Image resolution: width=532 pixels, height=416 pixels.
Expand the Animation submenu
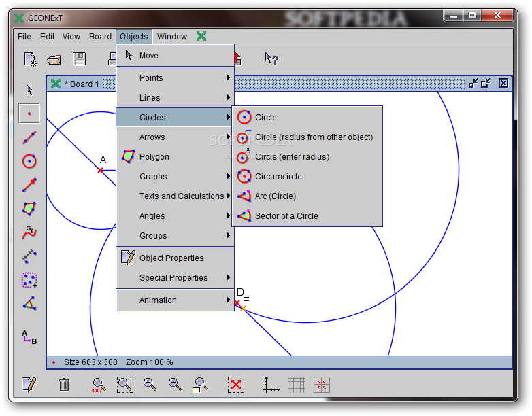click(x=175, y=300)
